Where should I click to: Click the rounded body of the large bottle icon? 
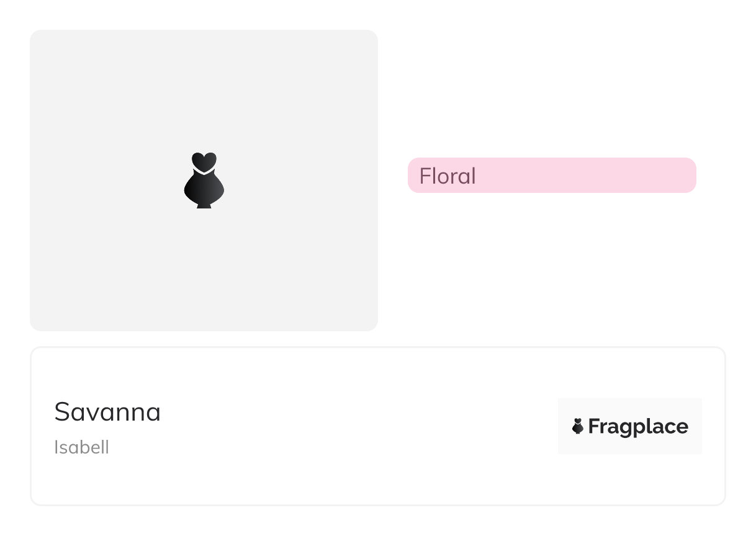[204, 187]
